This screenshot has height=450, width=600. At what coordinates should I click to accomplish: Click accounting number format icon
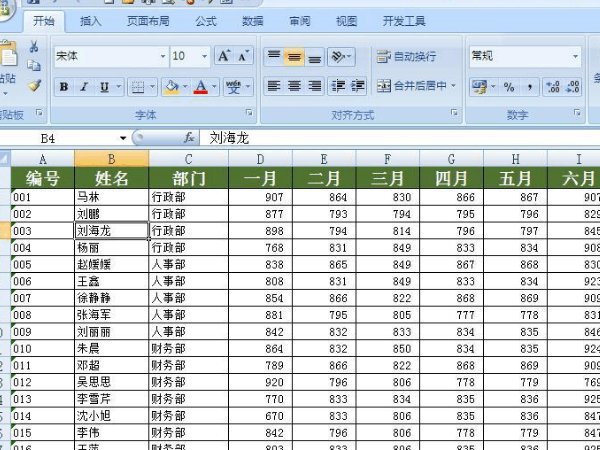coord(479,87)
